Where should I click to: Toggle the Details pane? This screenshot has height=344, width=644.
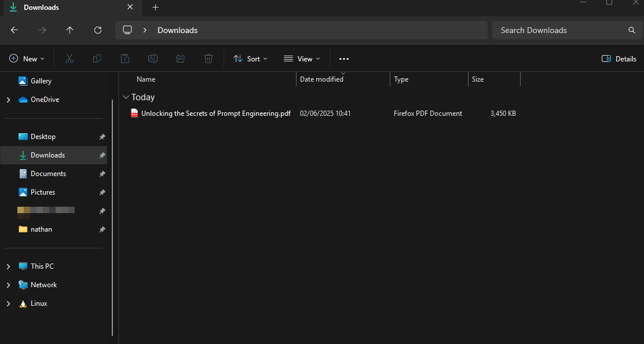619,58
